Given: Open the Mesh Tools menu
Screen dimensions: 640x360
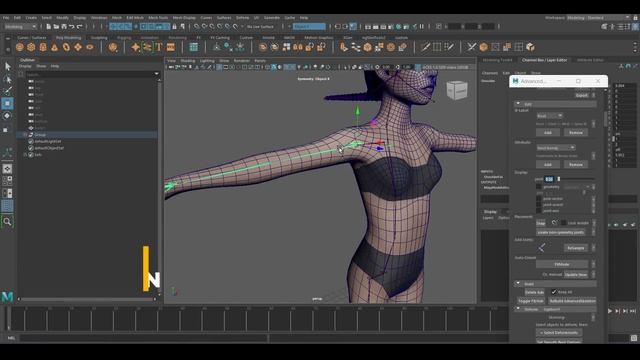Looking at the screenshot, I should 158,18.
